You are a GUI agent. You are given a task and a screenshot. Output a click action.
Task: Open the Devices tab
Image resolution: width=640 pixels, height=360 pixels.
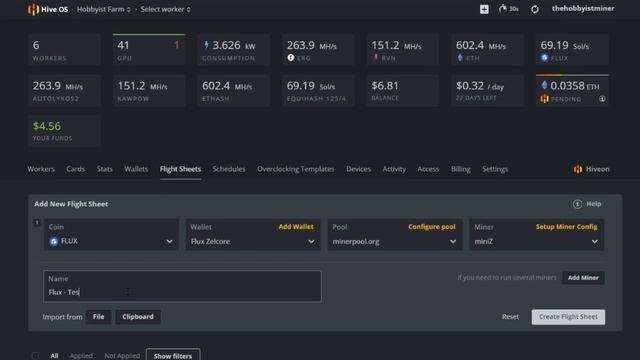[x=358, y=169]
